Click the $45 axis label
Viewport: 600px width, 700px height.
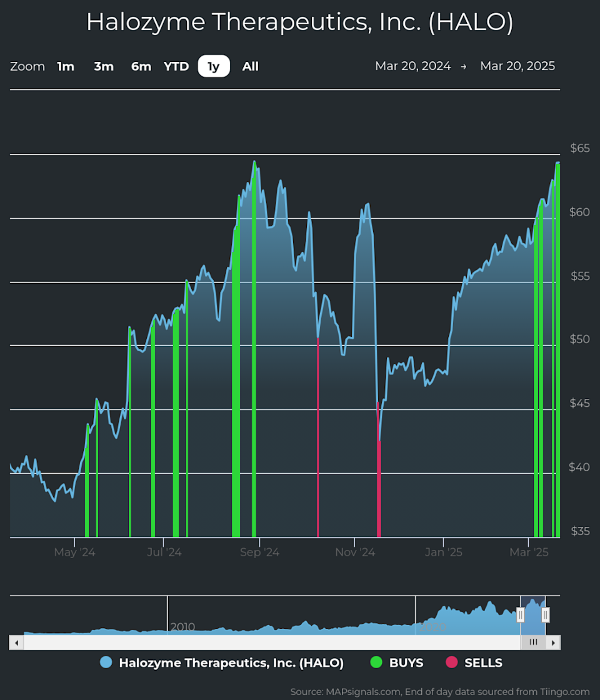point(580,404)
